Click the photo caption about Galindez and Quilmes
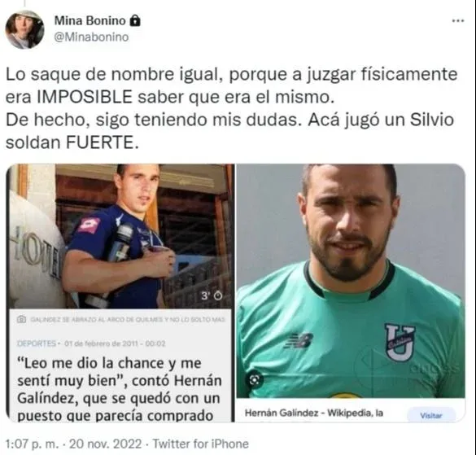 [x=128, y=320]
